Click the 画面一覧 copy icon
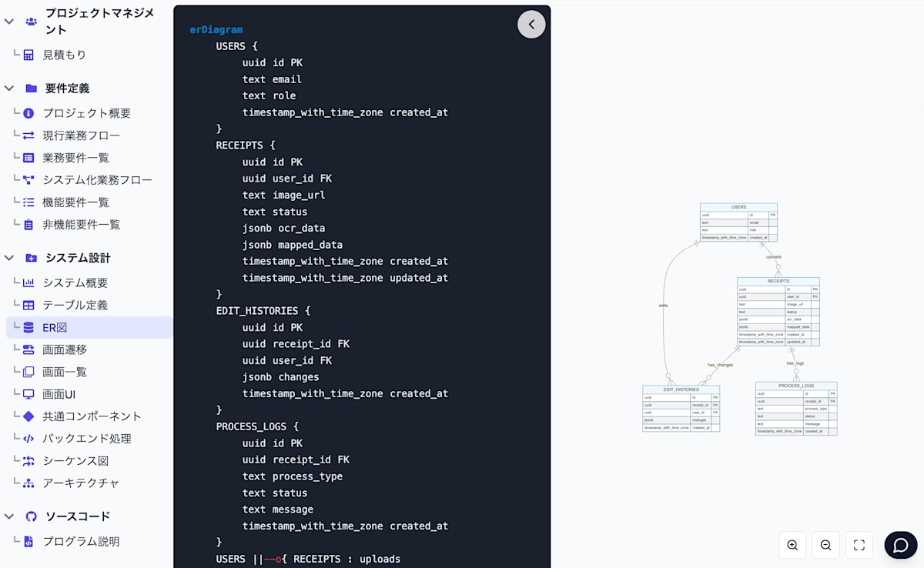The image size is (924, 568). (x=28, y=372)
